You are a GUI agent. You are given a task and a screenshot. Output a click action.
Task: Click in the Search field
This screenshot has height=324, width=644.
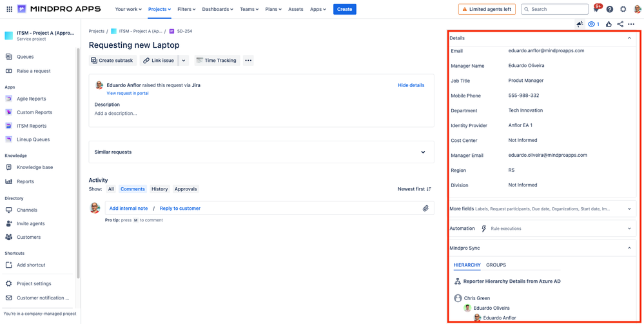(x=554, y=9)
